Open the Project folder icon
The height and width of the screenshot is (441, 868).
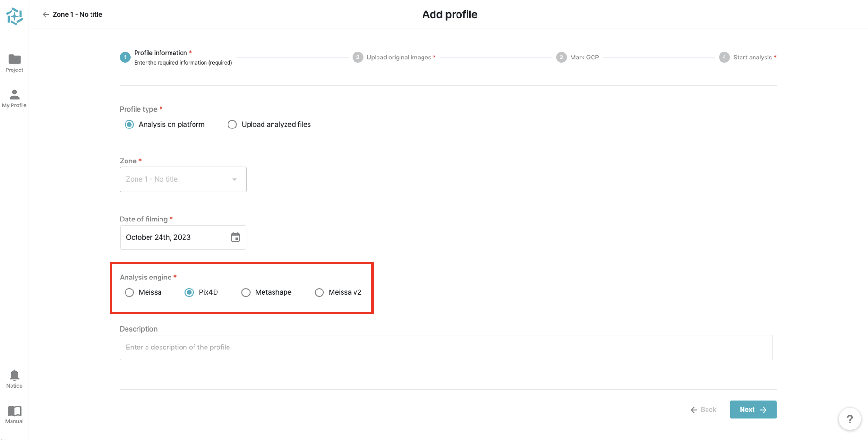14,59
